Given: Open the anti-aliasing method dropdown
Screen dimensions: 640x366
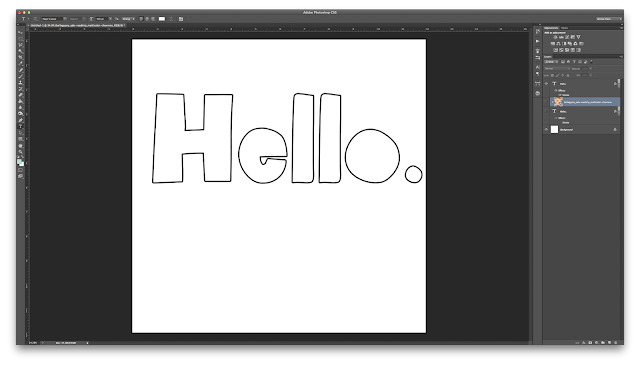Looking at the screenshot, I should (x=129, y=19).
